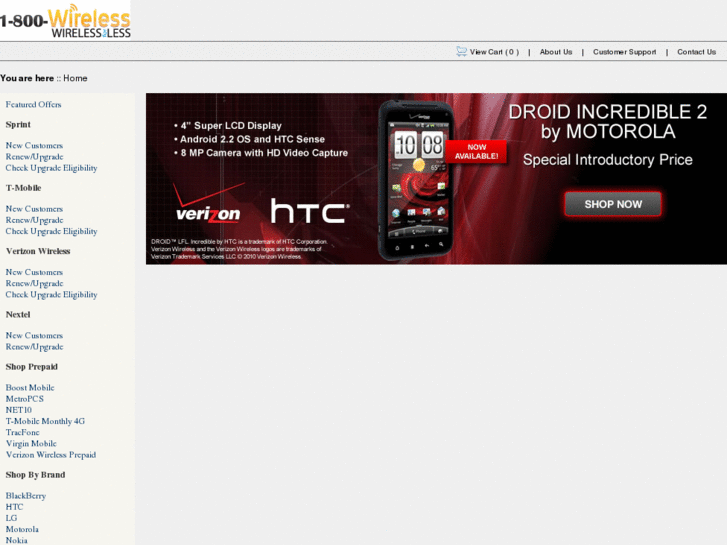This screenshot has height=545, width=727.
Task: Click the NOW AVAILABLE! red badge
Action: coord(476,152)
